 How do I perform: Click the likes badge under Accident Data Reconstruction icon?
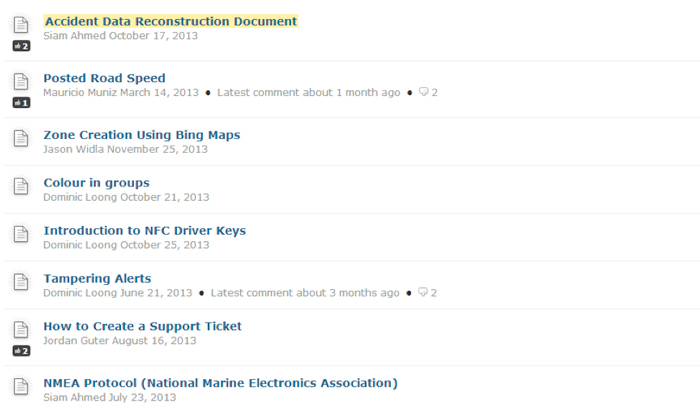(21, 46)
